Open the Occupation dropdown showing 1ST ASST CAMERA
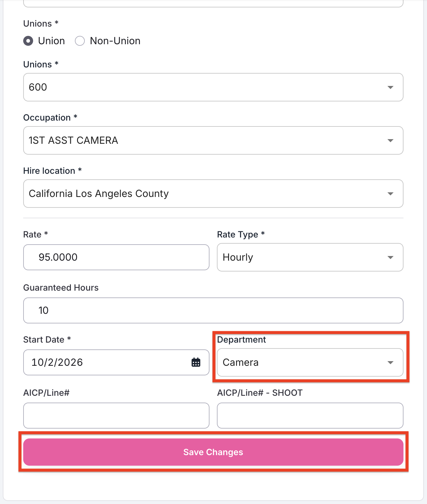427x504 pixels. point(213,140)
